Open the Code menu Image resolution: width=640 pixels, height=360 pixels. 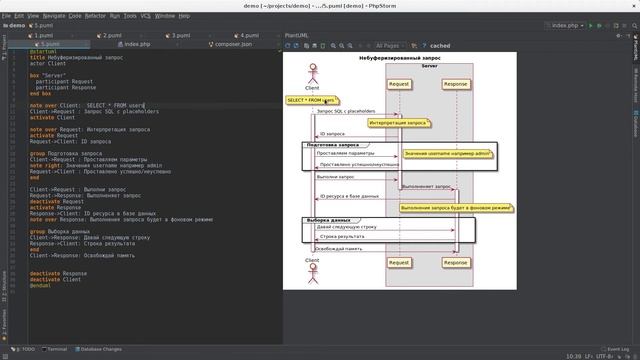point(75,16)
